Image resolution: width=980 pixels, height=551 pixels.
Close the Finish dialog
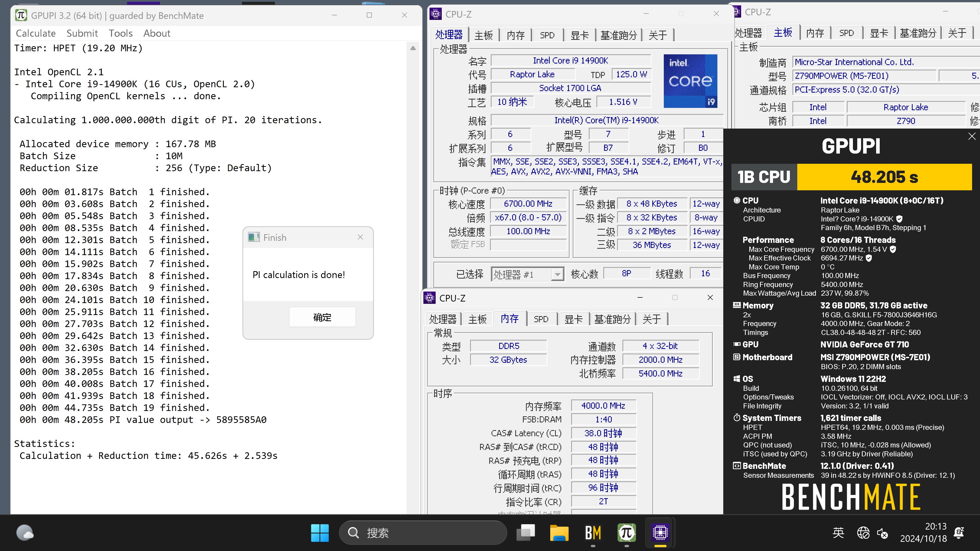[x=360, y=237]
